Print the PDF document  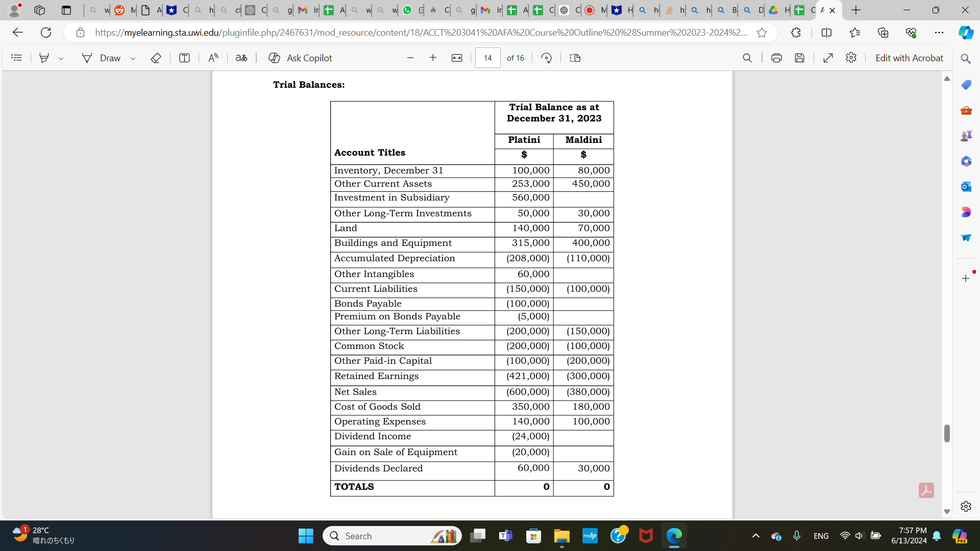[776, 58]
